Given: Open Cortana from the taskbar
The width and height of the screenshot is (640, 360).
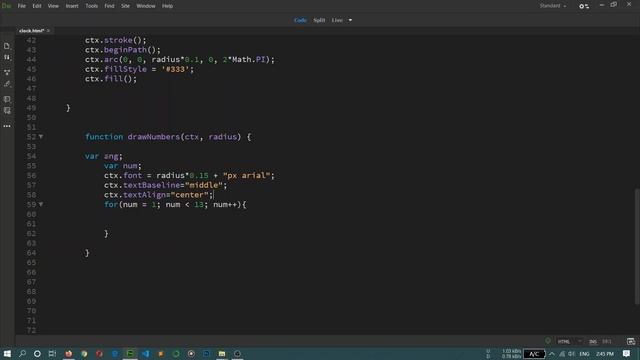Looking at the screenshot, I should tap(37, 353).
